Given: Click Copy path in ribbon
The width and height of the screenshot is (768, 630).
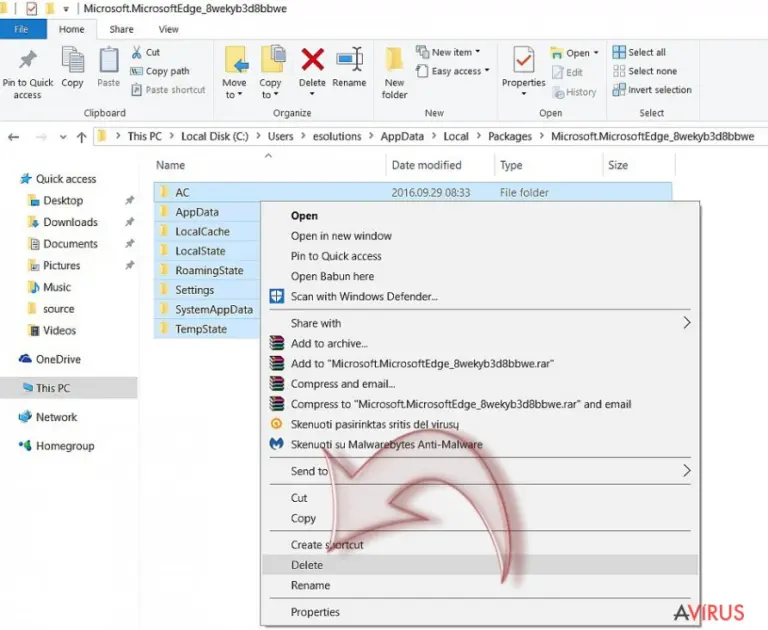Looking at the screenshot, I should coord(160,71).
